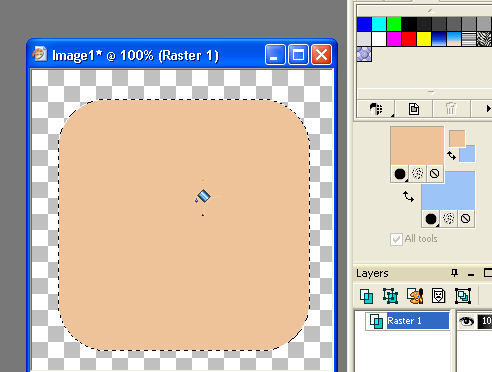Viewport: 492px width, 372px height.
Task: Click New Raster Layer icon in Layers
Action: [366, 296]
